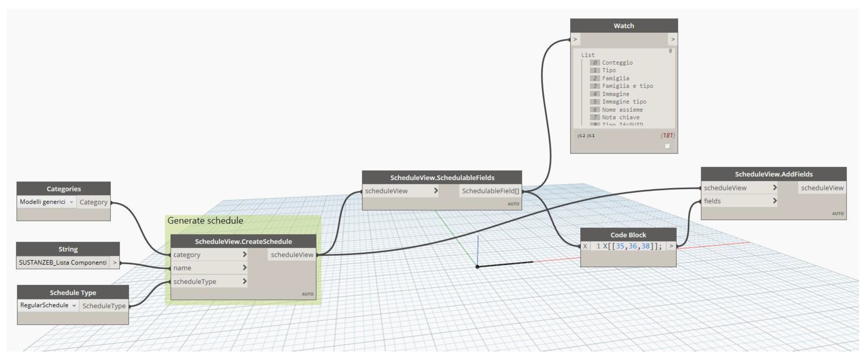This screenshot has width=868, height=361.
Task: Click the Watch node output port arrow
Action: pyautogui.click(x=673, y=39)
